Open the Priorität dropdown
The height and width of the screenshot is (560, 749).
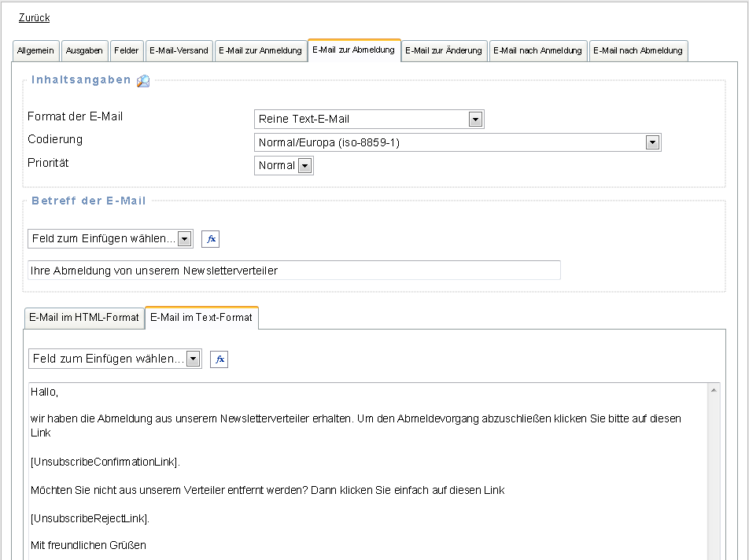[284, 166]
